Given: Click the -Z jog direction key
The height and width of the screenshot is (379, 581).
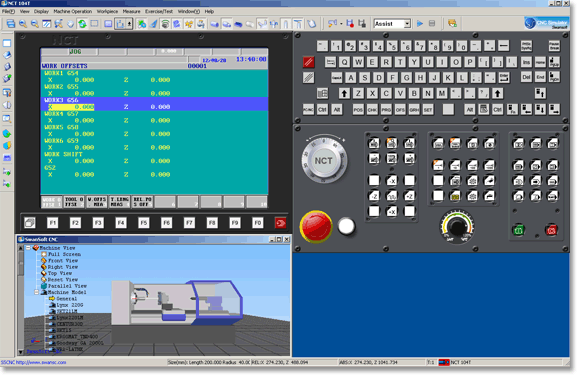Looking at the screenshot, I should pyautogui.click(x=374, y=196).
